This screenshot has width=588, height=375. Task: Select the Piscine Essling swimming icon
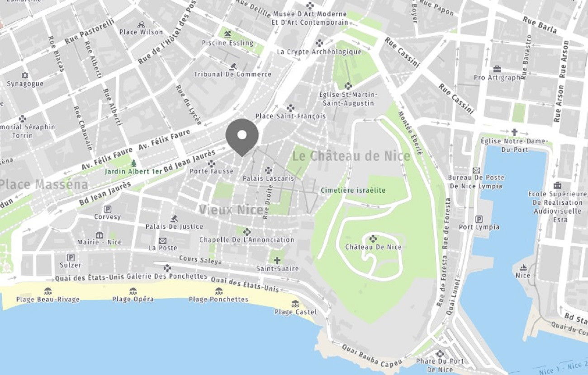tap(227, 35)
